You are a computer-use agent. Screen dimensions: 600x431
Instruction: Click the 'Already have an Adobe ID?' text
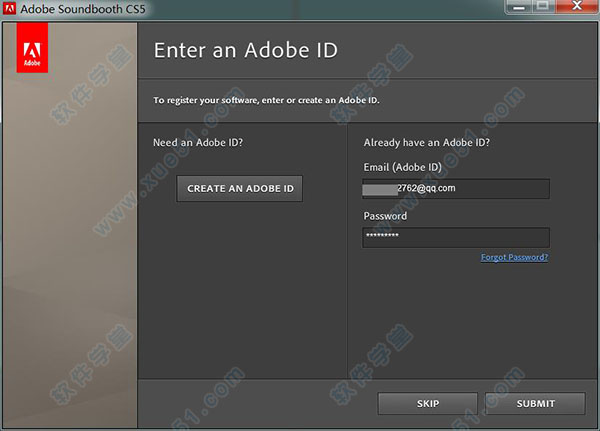tap(427, 143)
